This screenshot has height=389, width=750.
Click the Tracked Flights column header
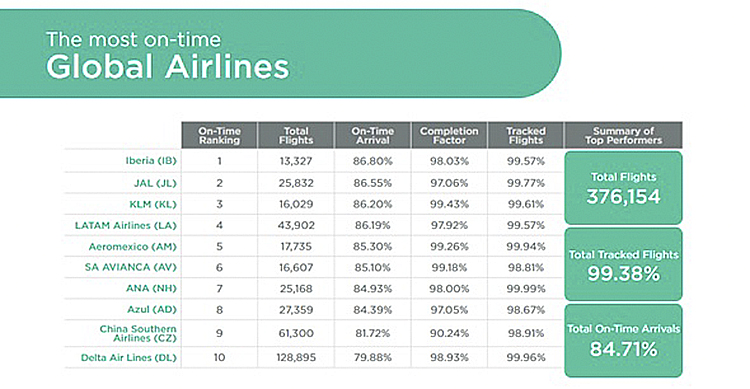tap(526, 135)
